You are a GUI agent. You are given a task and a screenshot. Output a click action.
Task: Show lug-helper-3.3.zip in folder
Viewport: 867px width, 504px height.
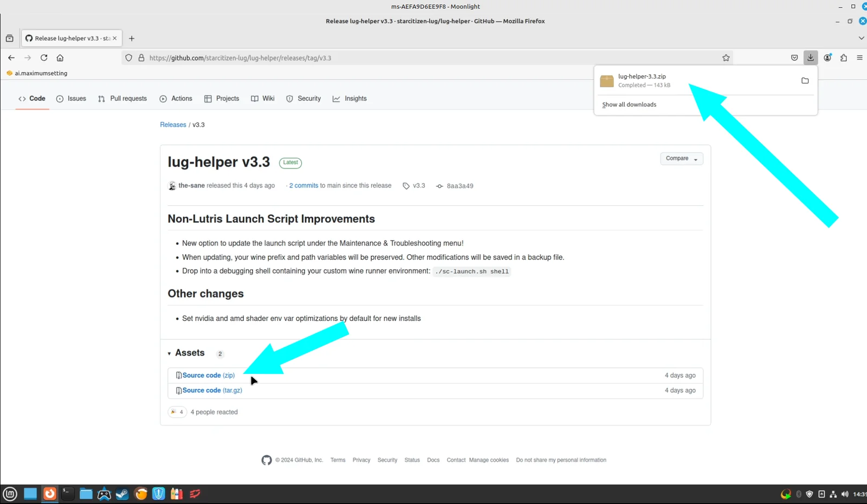coord(805,81)
